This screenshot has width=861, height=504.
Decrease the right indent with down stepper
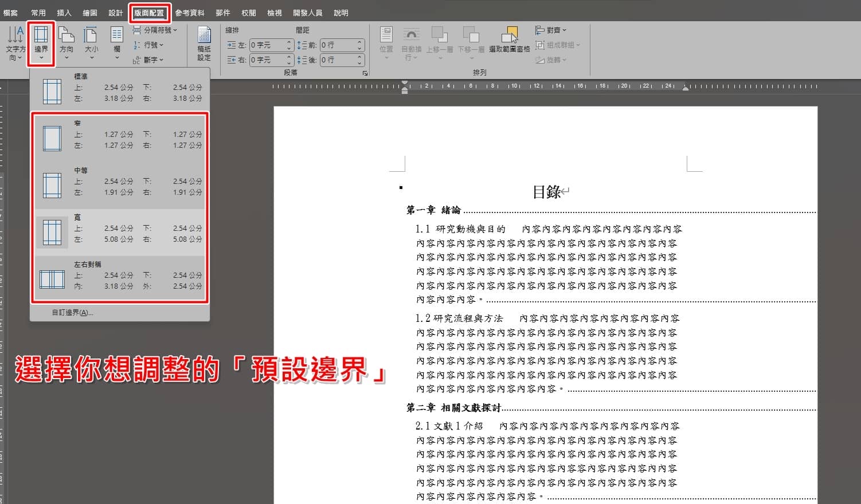click(289, 62)
